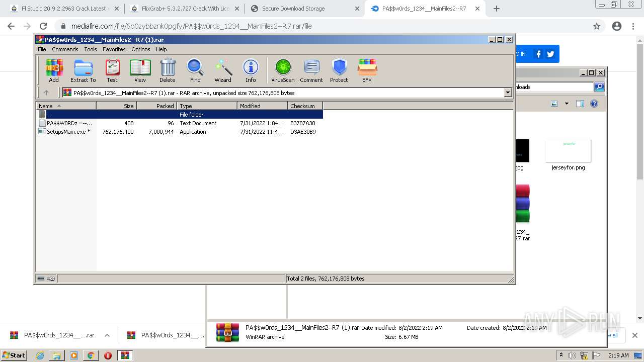Click the Twitter share icon
Image resolution: width=644 pixels, height=362 pixels.
point(550,54)
